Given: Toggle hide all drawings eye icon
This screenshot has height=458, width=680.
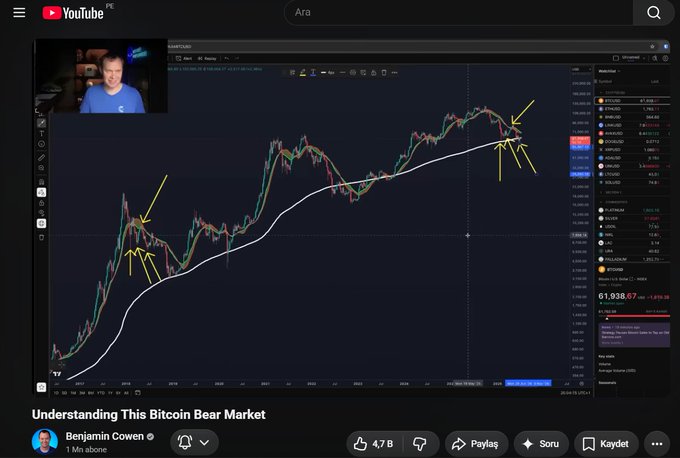Looking at the screenshot, I should (x=42, y=213).
